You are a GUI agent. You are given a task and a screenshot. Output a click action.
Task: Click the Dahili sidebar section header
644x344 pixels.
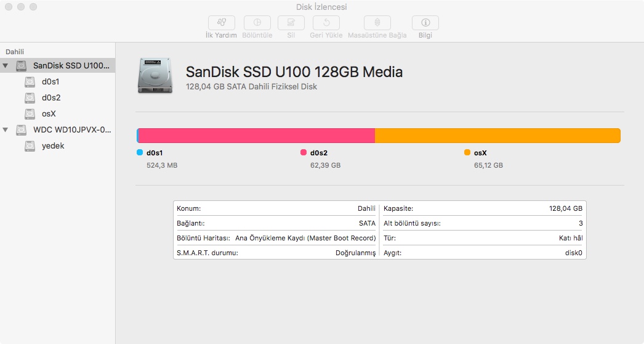[x=15, y=52]
